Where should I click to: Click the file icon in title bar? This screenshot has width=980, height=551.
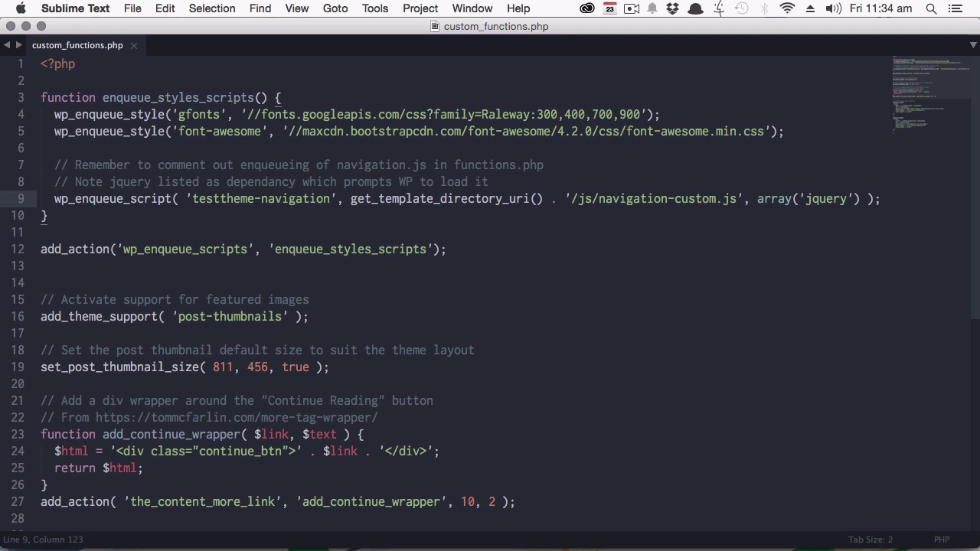tap(436, 26)
